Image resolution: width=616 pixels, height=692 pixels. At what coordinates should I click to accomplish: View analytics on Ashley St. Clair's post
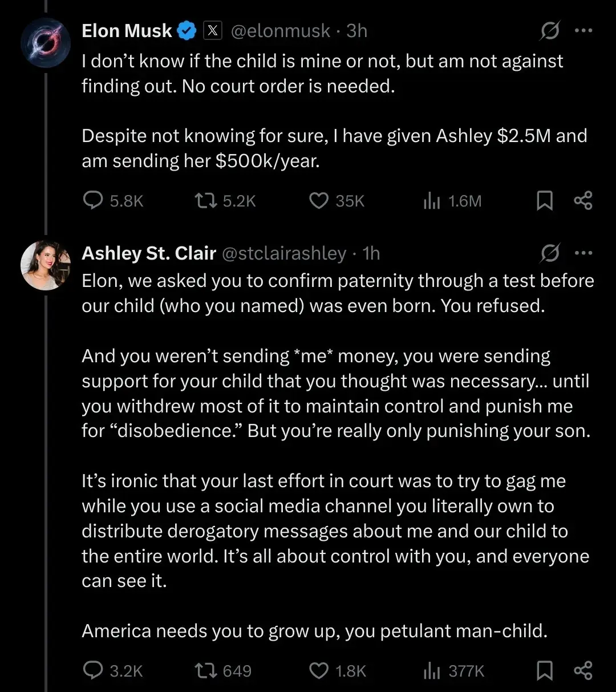tap(432, 671)
